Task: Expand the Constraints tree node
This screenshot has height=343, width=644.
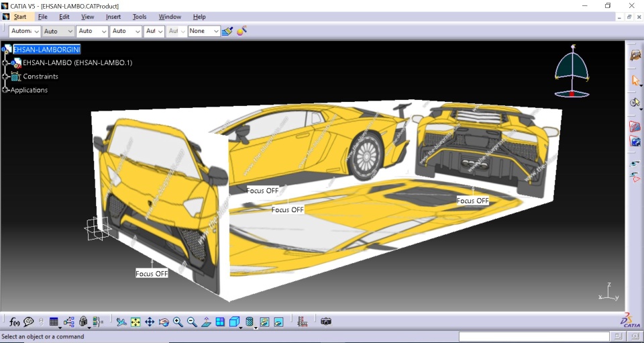Action: (x=5, y=77)
